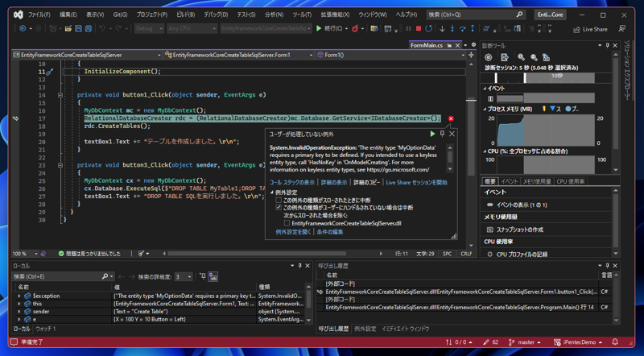Click the diagnostic tools export output icon
Image resolution: width=644 pixels, height=356 pixels.
coord(505,57)
